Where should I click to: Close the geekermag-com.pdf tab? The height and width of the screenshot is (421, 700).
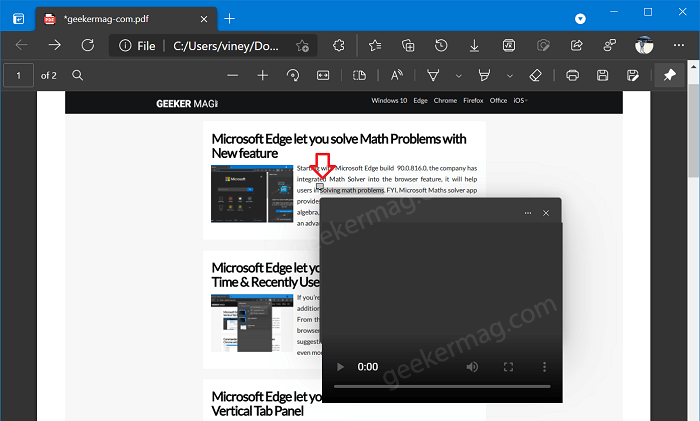coord(204,19)
